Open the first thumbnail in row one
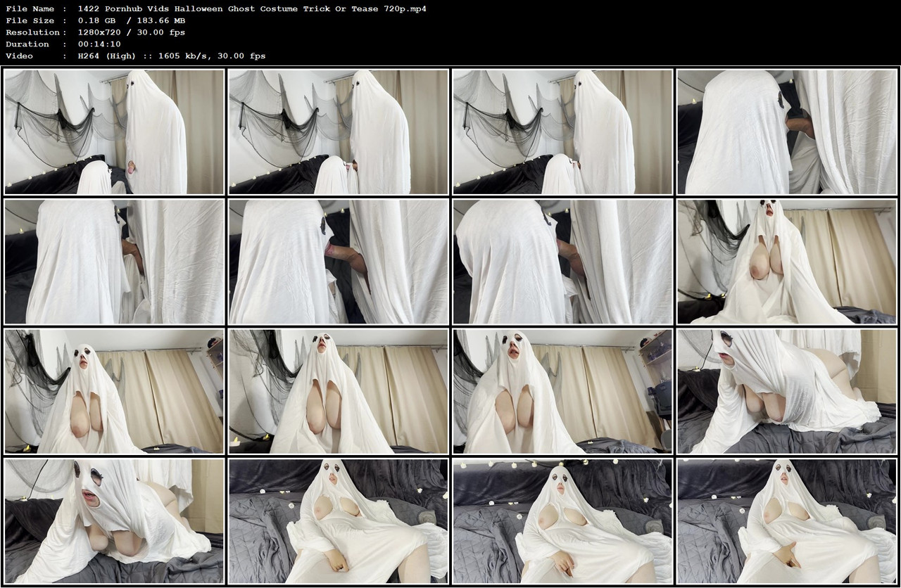 tap(114, 131)
